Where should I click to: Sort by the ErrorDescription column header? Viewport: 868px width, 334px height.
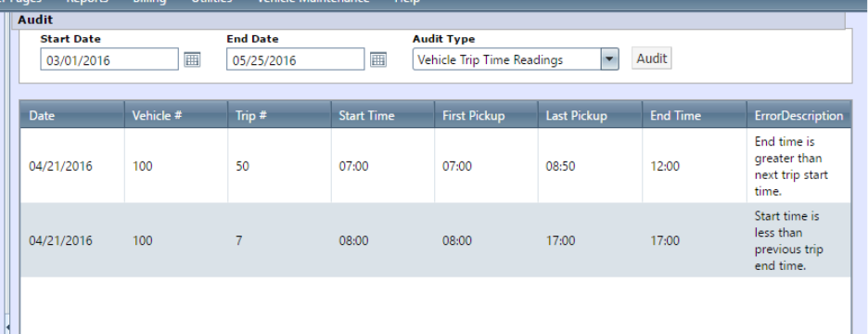coord(798,115)
